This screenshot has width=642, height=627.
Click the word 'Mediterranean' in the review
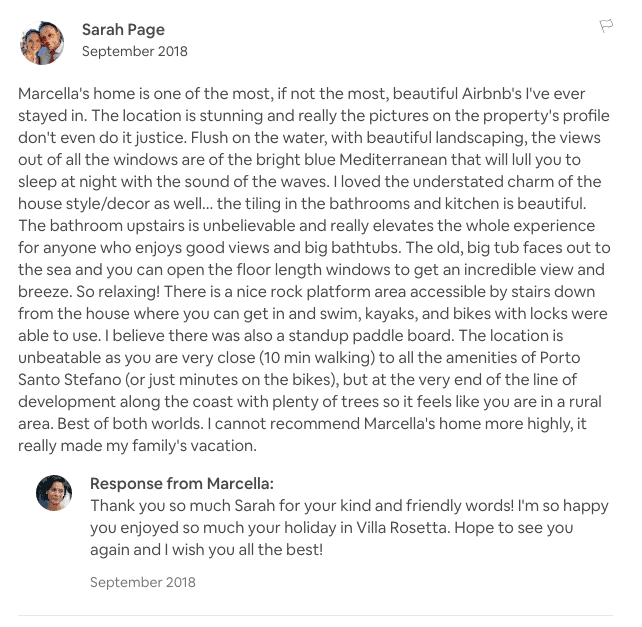tap(393, 160)
